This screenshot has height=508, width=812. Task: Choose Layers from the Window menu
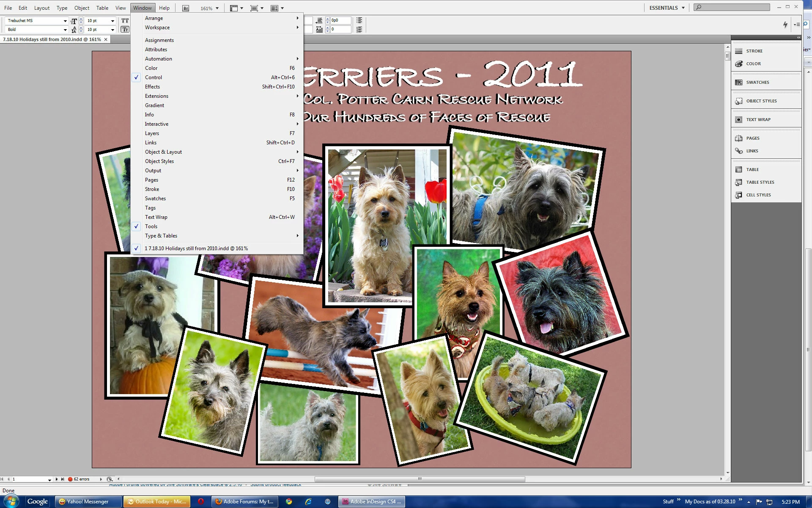coord(152,133)
